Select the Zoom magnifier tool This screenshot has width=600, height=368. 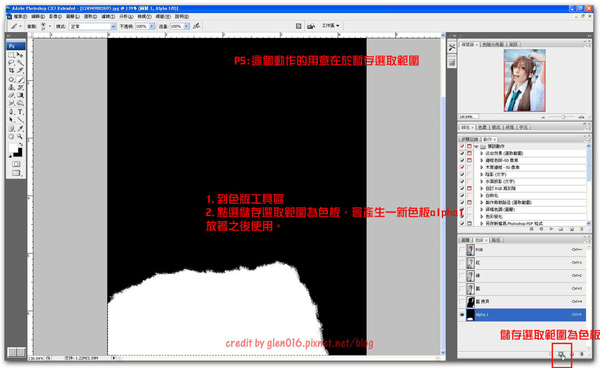pos(20,136)
